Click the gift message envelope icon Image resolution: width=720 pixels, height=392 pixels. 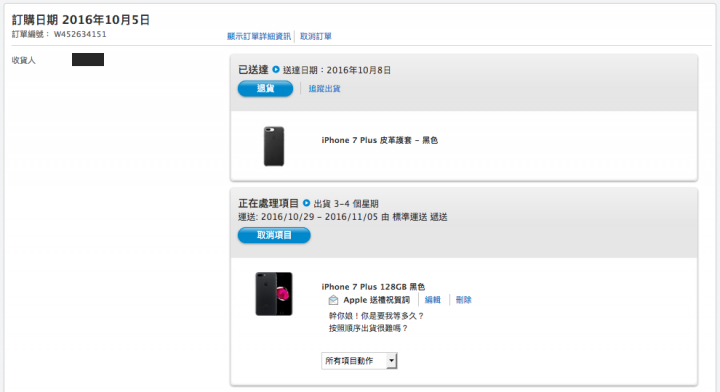point(333,300)
